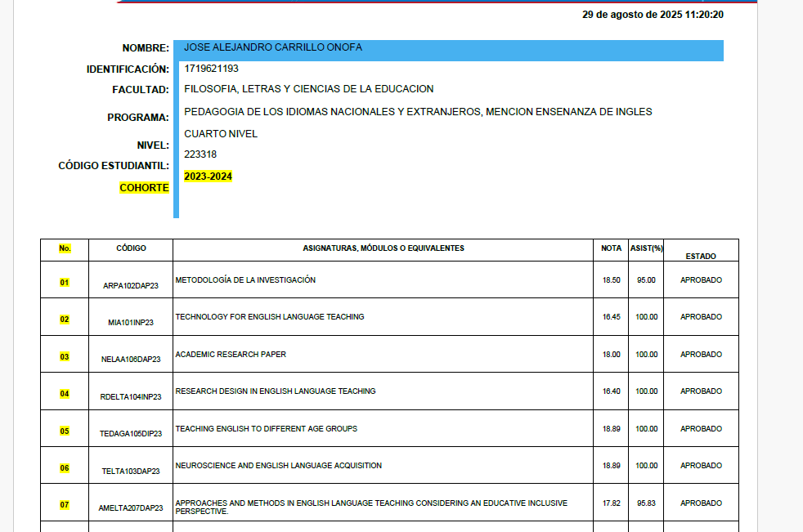Click the student name JOSE ALEJANDRO CARRILLO ONOFA
This screenshot has height=532, width=803.
coord(273,47)
